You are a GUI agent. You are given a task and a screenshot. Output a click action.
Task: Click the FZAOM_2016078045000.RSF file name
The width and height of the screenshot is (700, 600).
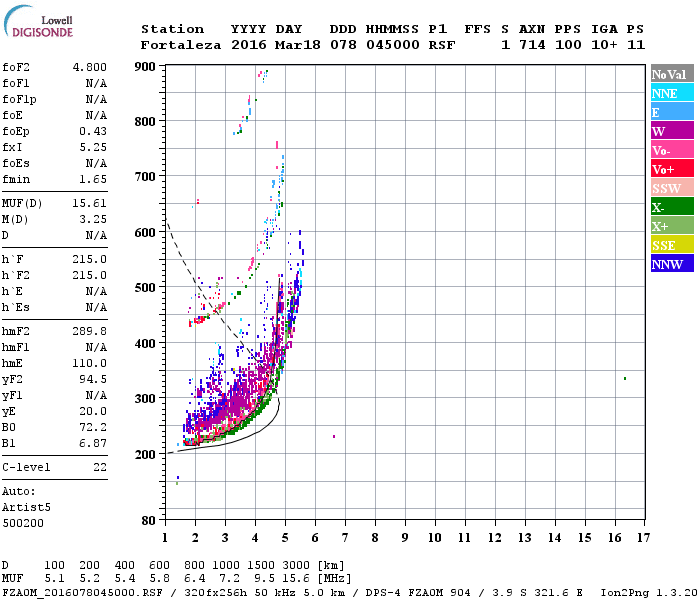(x=82, y=592)
